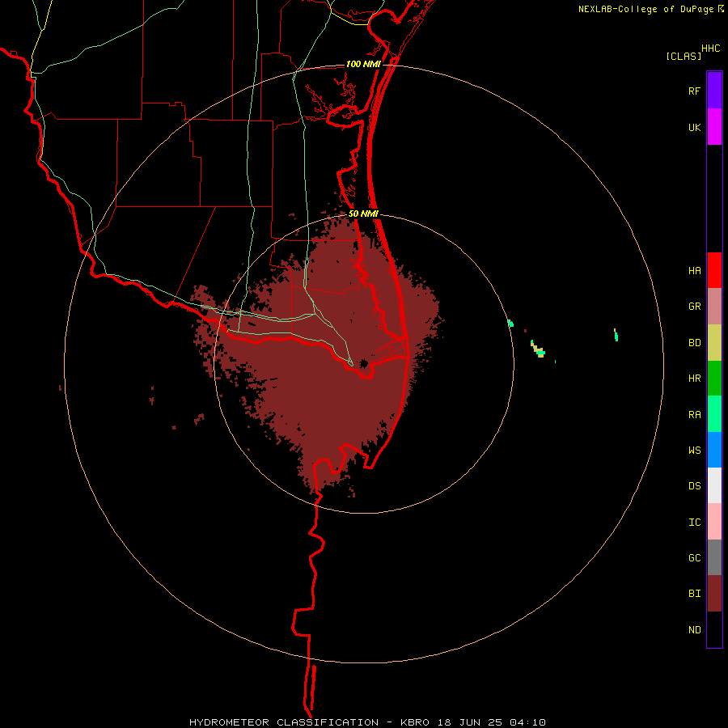Click the [CLAS] units label
The width and height of the screenshot is (728, 728).
(x=684, y=57)
